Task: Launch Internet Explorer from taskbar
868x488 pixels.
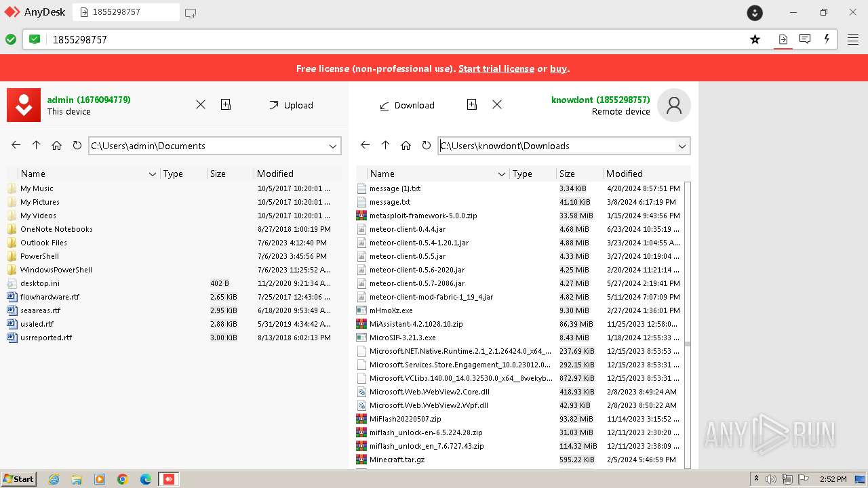Action: point(54,479)
